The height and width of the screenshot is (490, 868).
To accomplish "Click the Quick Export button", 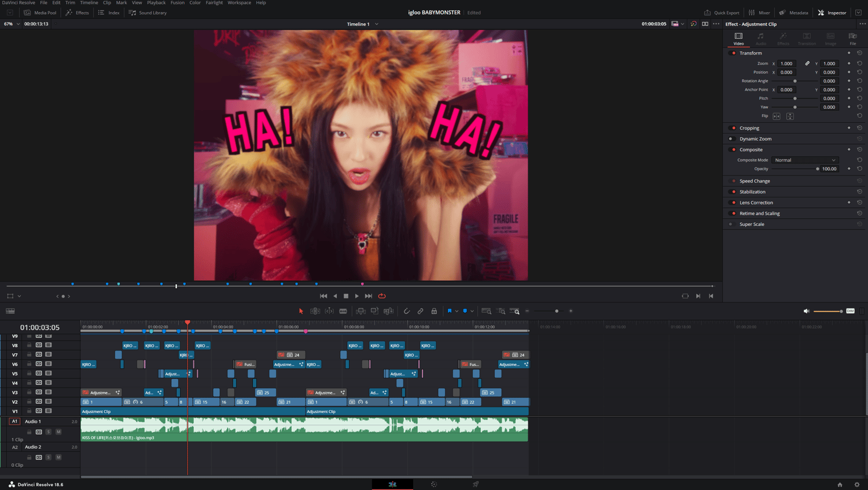I will [x=722, y=13].
